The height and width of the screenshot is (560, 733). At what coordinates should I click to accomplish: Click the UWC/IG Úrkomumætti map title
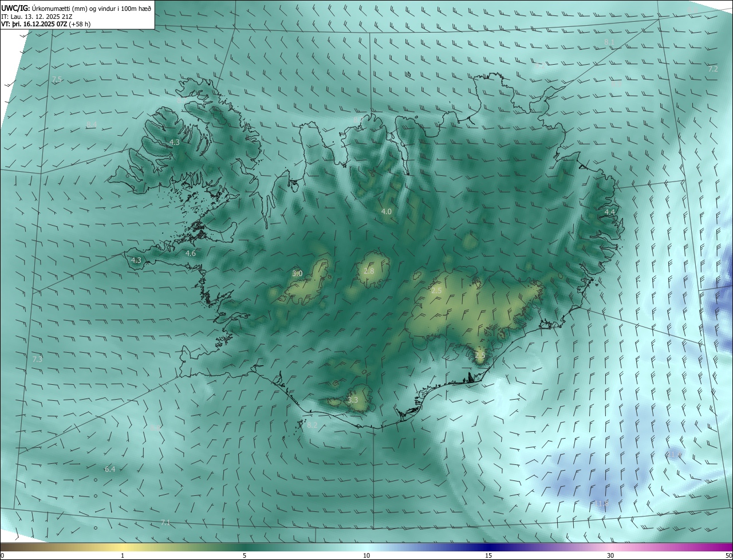(x=76, y=7)
